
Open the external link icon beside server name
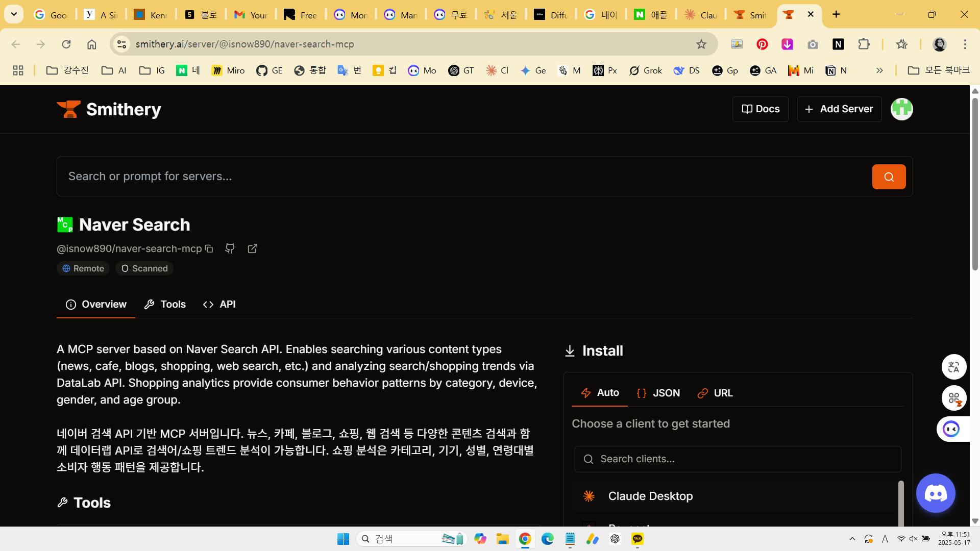[x=252, y=248]
